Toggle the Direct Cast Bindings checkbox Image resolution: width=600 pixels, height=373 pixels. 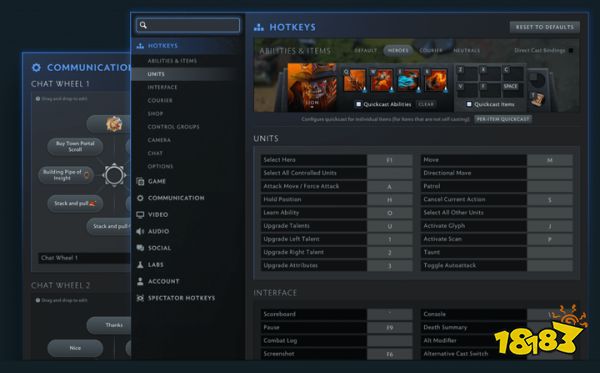pyautogui.click(x=571, y=50)
